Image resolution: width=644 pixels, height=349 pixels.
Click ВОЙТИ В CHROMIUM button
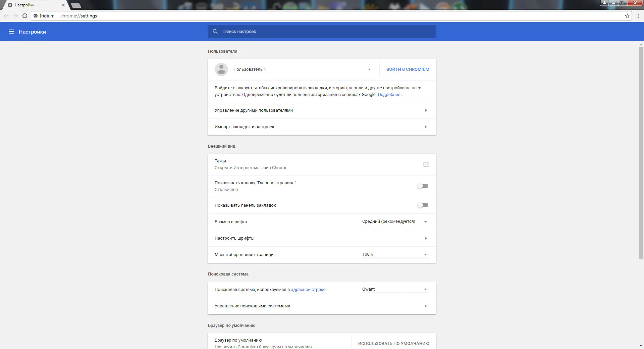pos(408,69)
